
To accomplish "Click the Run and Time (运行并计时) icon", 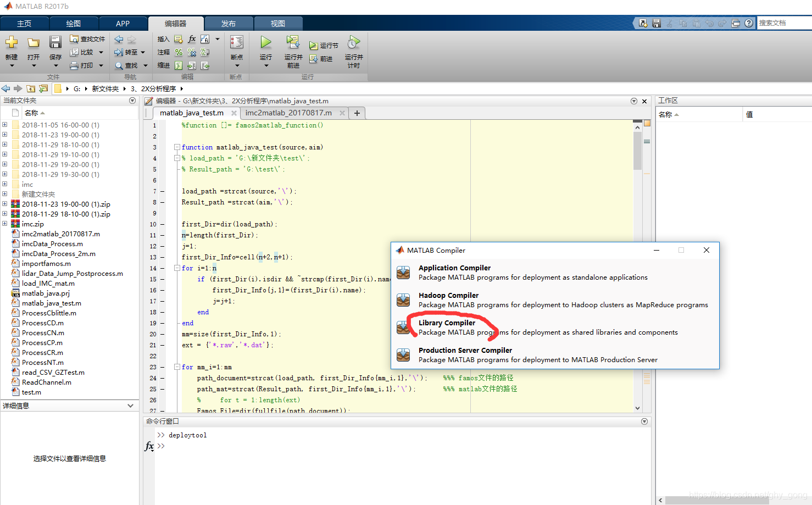I will pyautogui.click(x=354, y=42).
